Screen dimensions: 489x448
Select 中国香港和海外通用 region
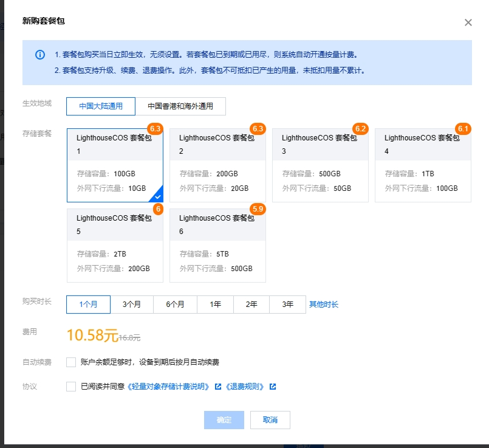tap(180, 106)
